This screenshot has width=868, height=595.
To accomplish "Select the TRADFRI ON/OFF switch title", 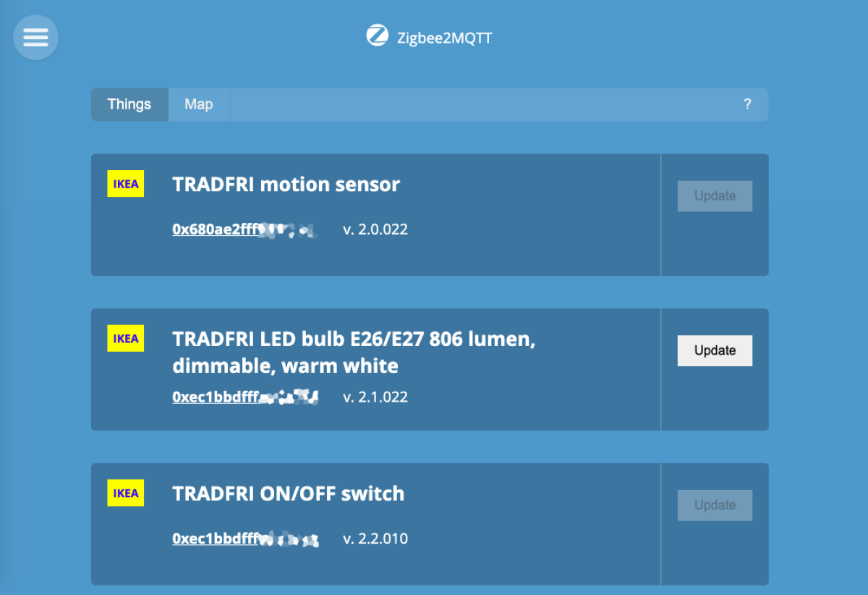I will (x=289, y=494).
